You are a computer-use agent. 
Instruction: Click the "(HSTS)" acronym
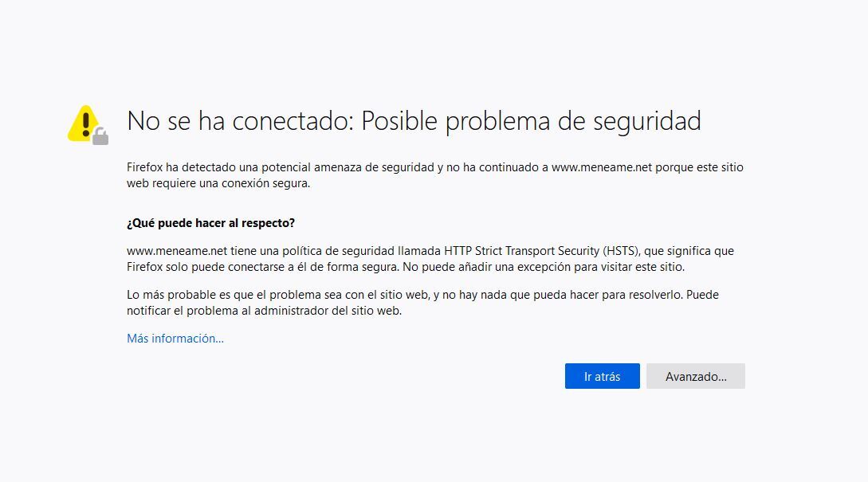tap(622, 251)
